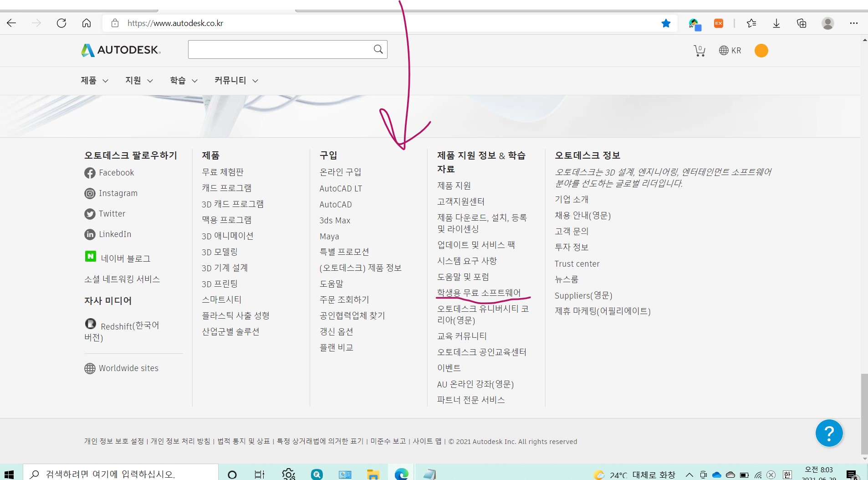Open the Worldwide sites globe link
Image resolution: width=868 pixels, height=480 pixels.
tap(122, 368)
